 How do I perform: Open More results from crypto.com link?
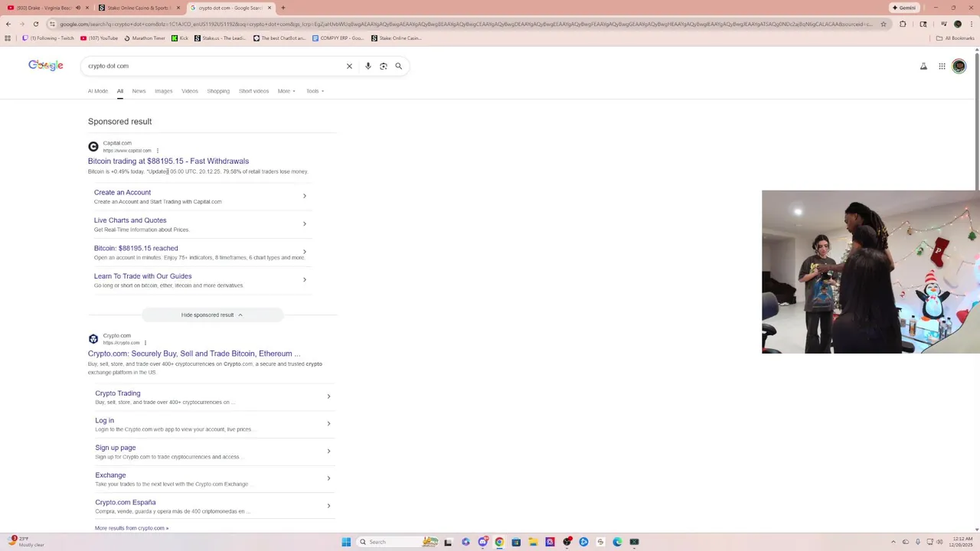(132, 528)
